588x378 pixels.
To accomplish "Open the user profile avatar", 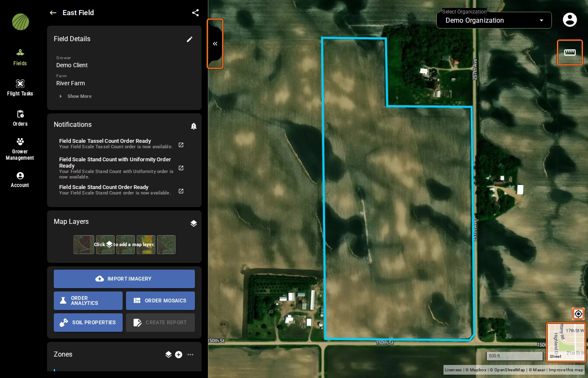I will (570, 20).
